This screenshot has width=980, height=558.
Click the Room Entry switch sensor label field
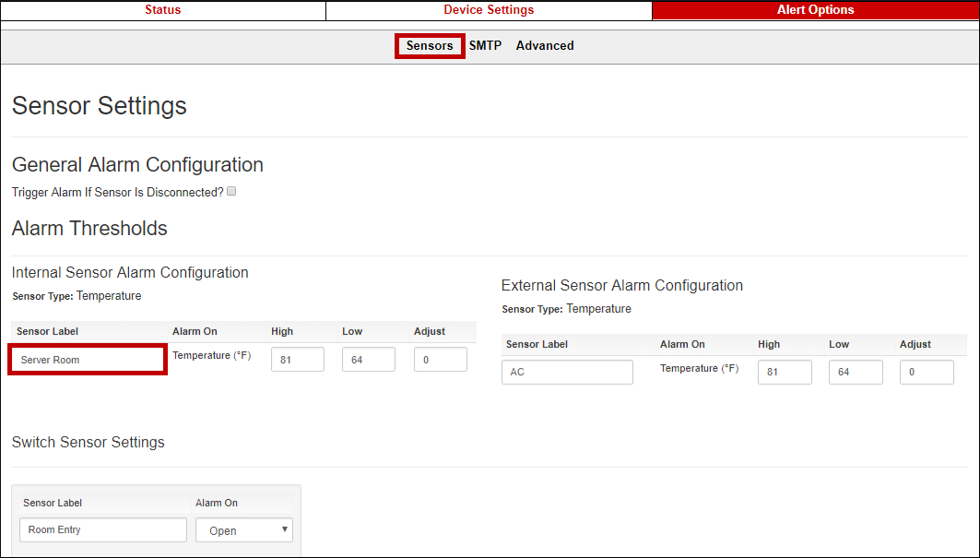pos(103,530)
